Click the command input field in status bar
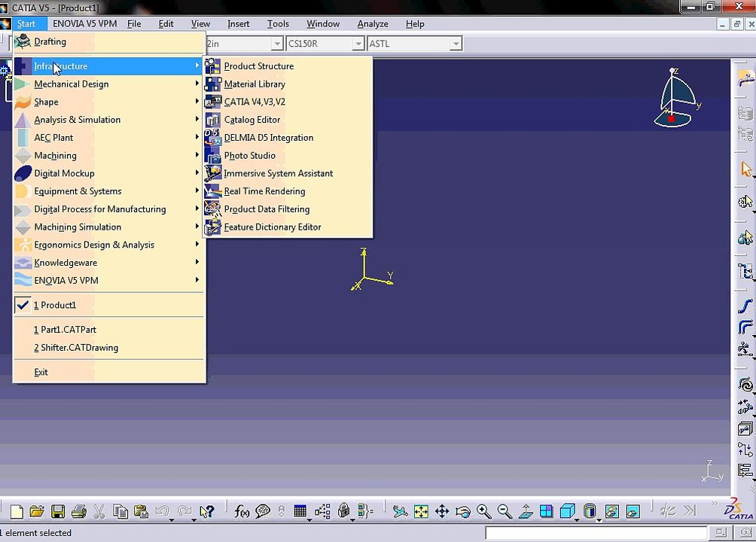The width and height of the screenshot is (756, 542). 596,533
